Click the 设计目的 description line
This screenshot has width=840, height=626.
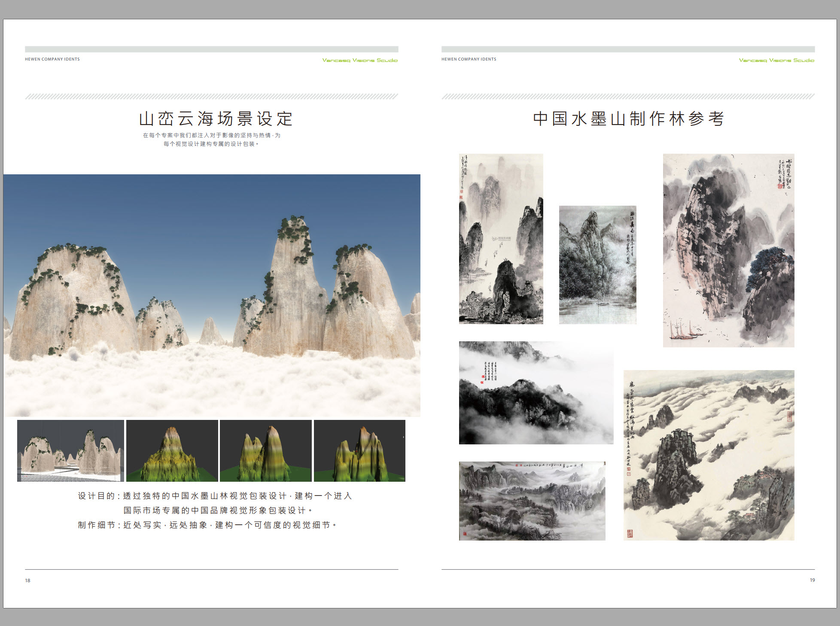[x=215, y=496]
